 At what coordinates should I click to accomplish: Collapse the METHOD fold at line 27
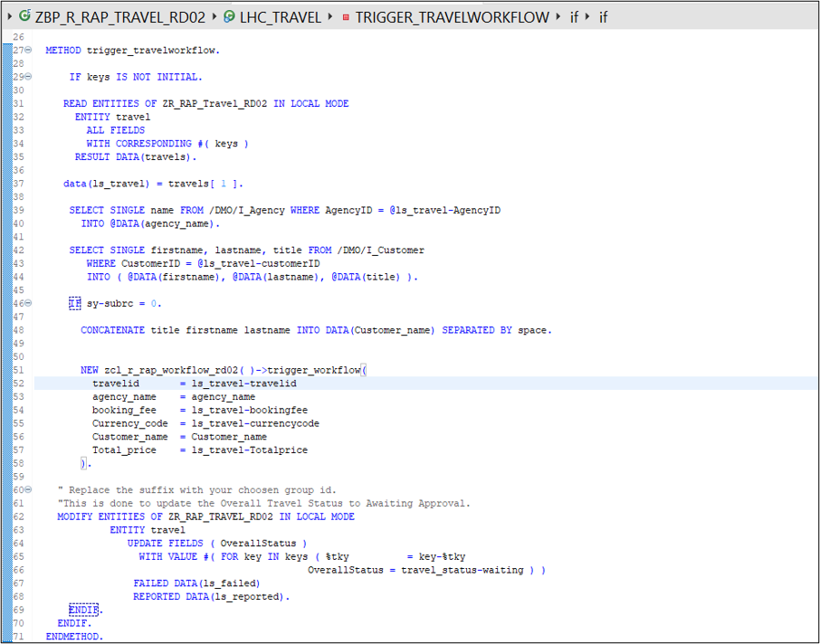28,50
